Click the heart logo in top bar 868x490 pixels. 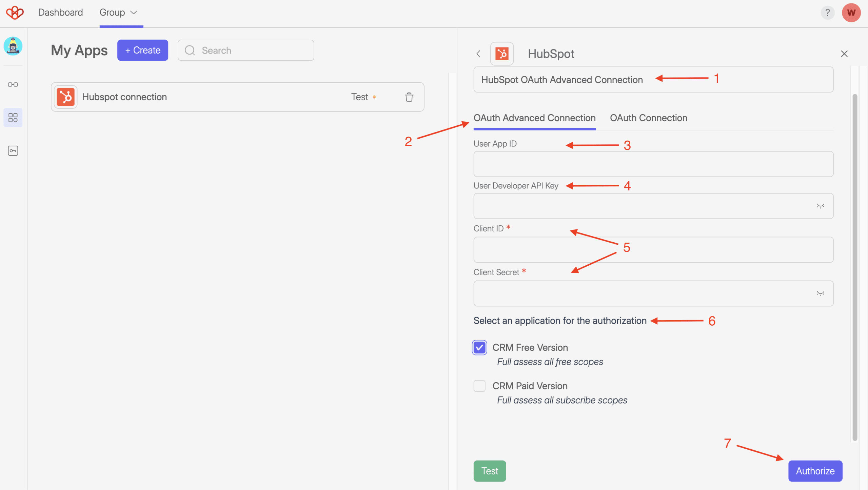tap(15, 13)
